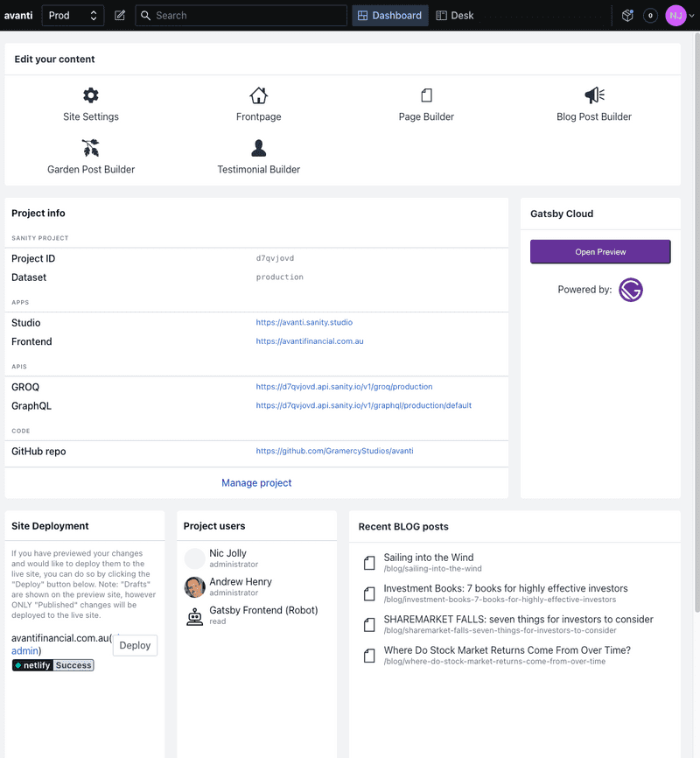Click the Project ID value d7qvjovd
This screenshot has width=700, height=758.
[275, 258]
